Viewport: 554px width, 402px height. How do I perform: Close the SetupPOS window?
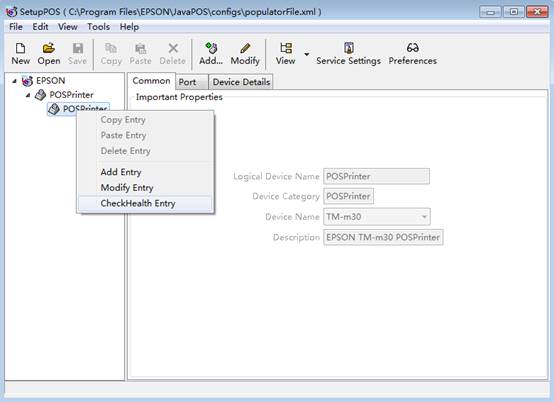(x=537, y=12)
